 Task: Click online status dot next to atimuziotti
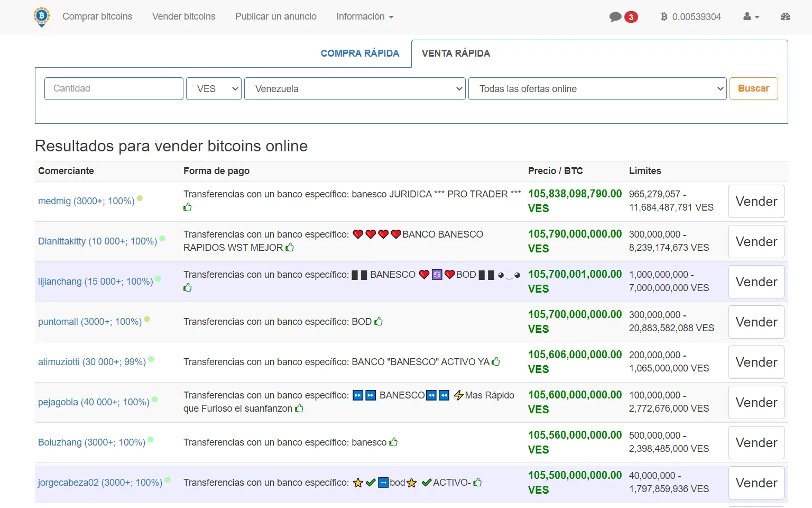point(151,359)
